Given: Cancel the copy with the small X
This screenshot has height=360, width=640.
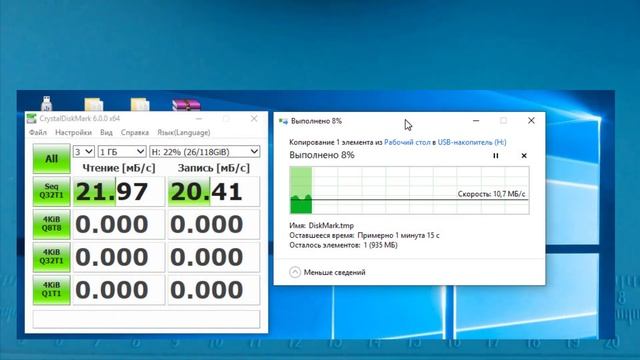Looking at the screenshot, I should pos(524,156).
